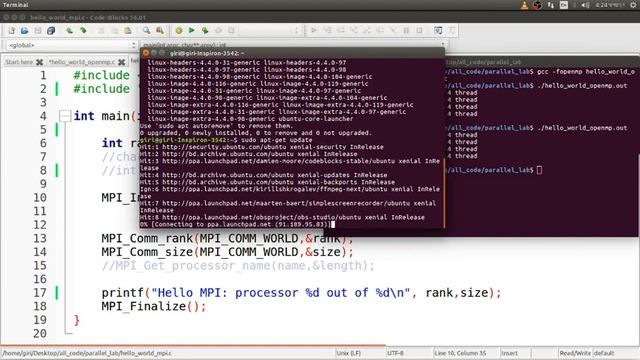This screenshot has height=360, width=640.
Task: Save all files with stacked-disks icon
Action: tap(51, 31)
